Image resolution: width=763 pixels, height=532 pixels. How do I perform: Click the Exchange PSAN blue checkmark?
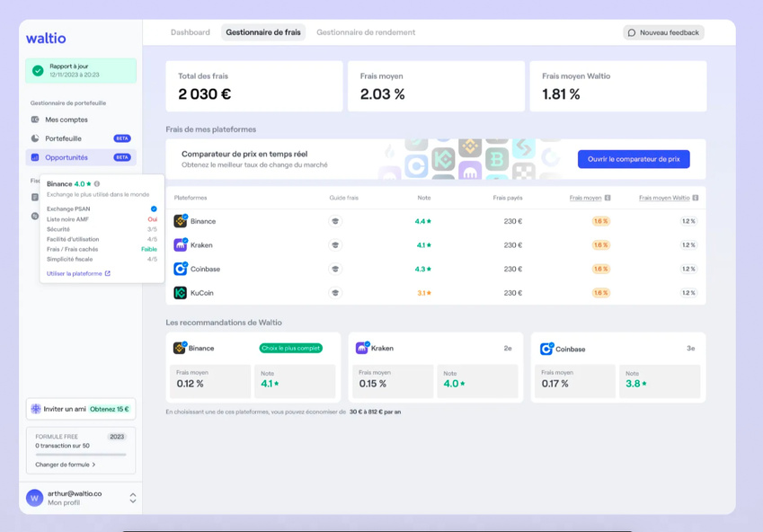pyautogui.click(x=154, y=208)
